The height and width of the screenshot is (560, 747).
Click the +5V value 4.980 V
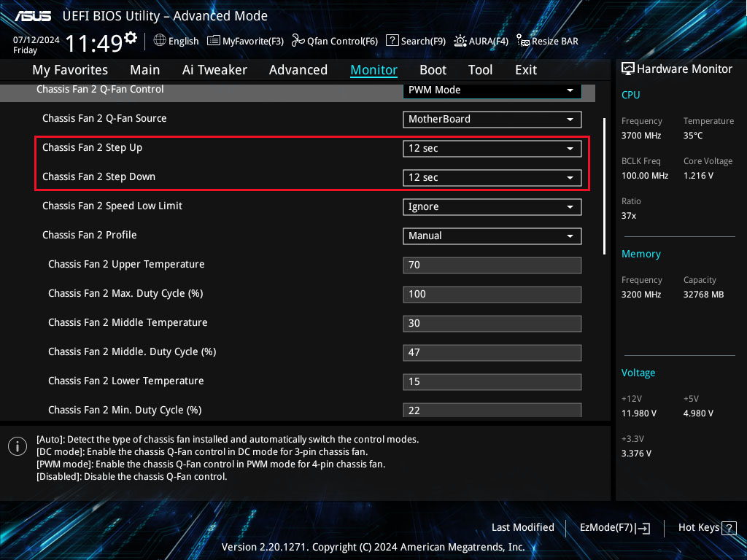tap(698, 413)
